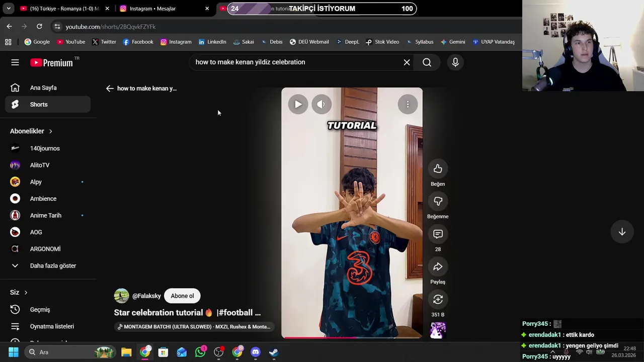Open the Chrome apps grid shortcut
Image resolution: width=644 pixels, height=362 pixels.
8,42
